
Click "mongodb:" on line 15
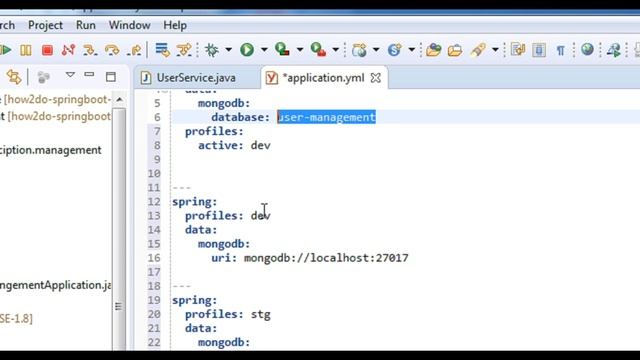(x=224, y=244)
